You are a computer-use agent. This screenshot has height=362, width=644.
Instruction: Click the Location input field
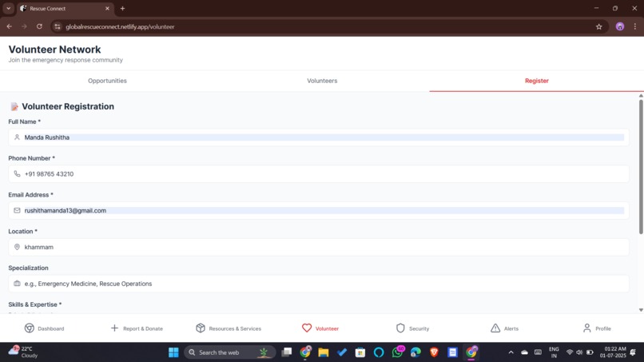319,247
